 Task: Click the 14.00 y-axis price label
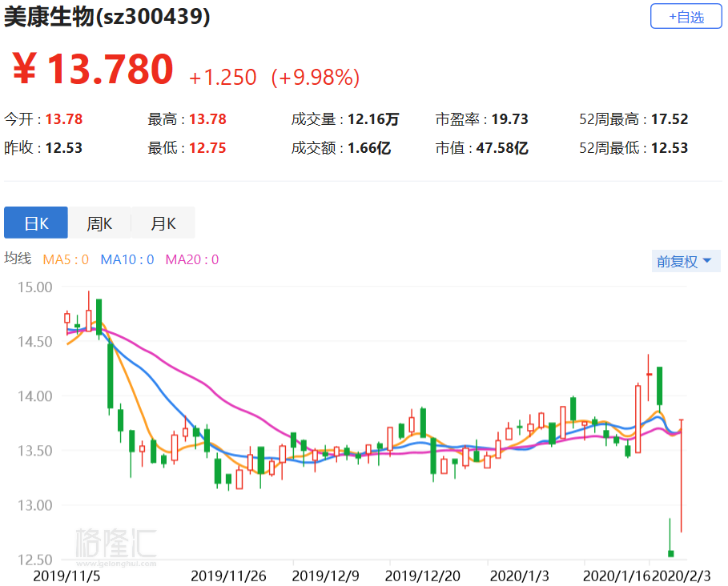point(34,396)
